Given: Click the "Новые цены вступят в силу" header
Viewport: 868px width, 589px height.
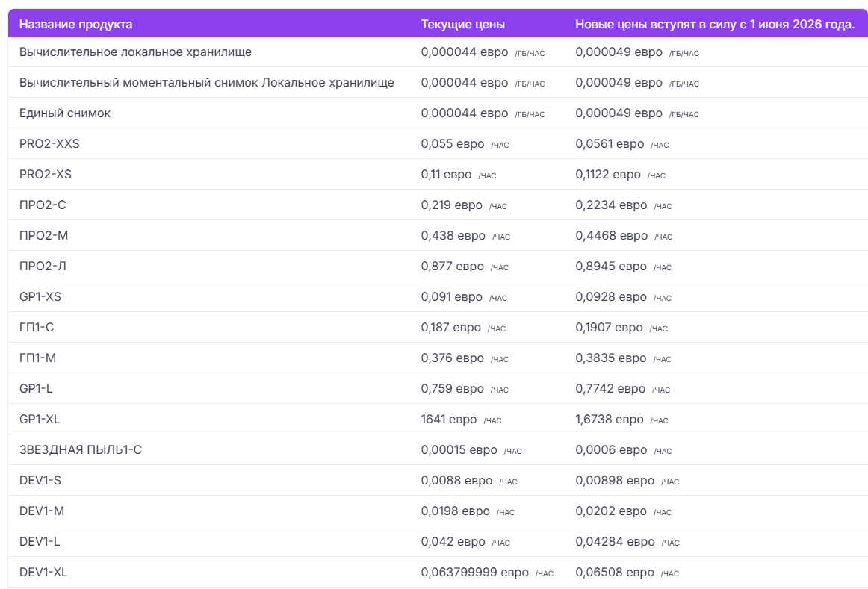Looking at the screenshot, I should tap(714, 25).
